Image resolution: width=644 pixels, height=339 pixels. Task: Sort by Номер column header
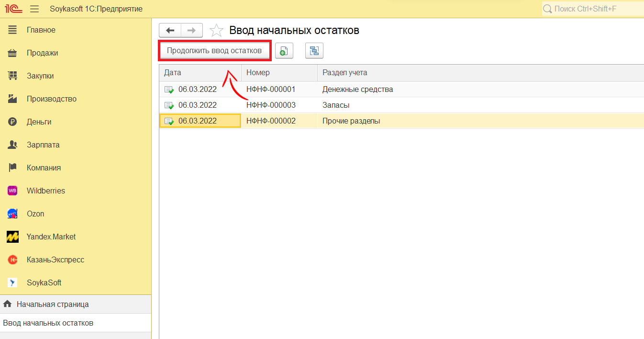(279, 73)
